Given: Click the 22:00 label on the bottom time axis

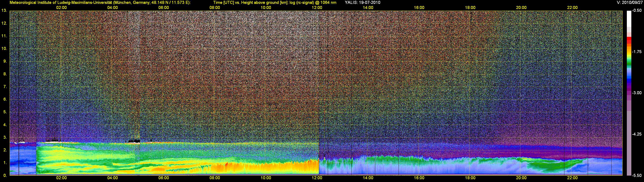Looking at the screenshot, I should [573, 178].
